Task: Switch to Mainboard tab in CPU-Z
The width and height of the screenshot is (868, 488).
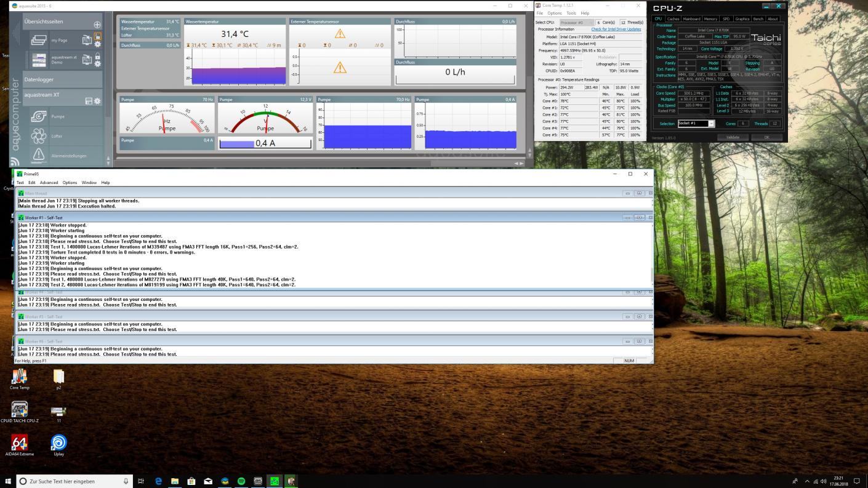Action: (692, 18)
